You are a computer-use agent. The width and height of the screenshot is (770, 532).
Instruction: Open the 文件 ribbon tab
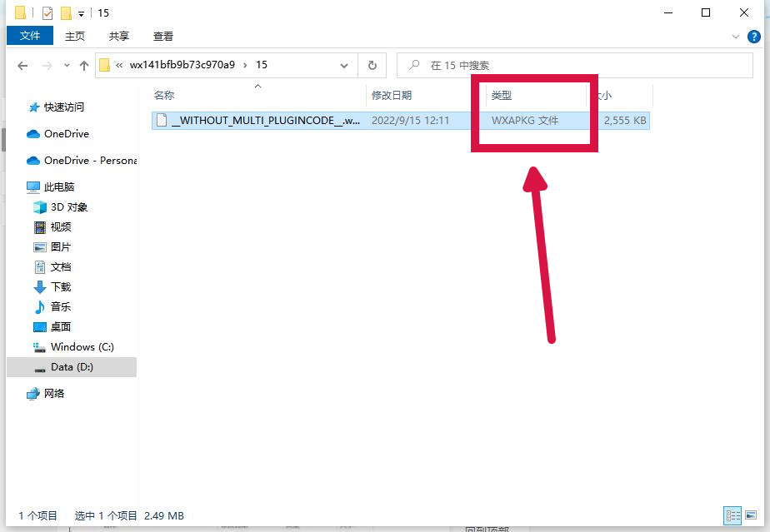tap(30, 36)
